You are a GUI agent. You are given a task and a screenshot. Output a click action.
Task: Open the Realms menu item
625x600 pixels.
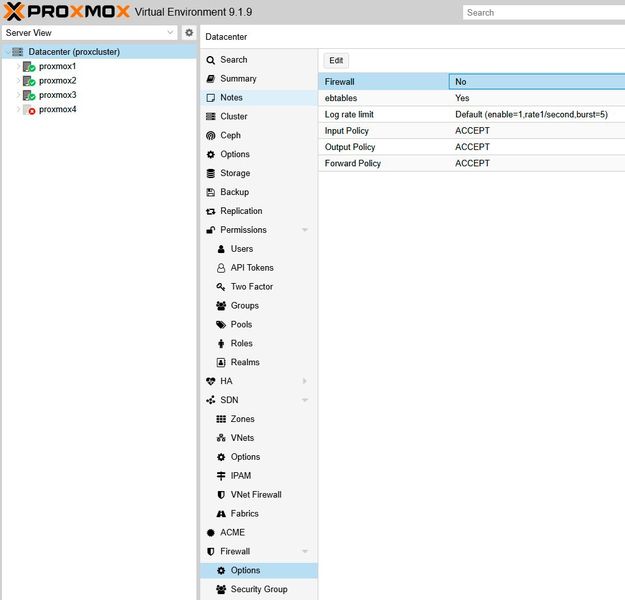259,362
